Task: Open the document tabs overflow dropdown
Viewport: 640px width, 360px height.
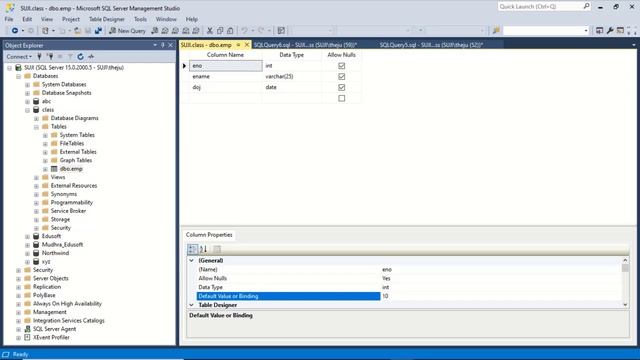Action: 633,45
